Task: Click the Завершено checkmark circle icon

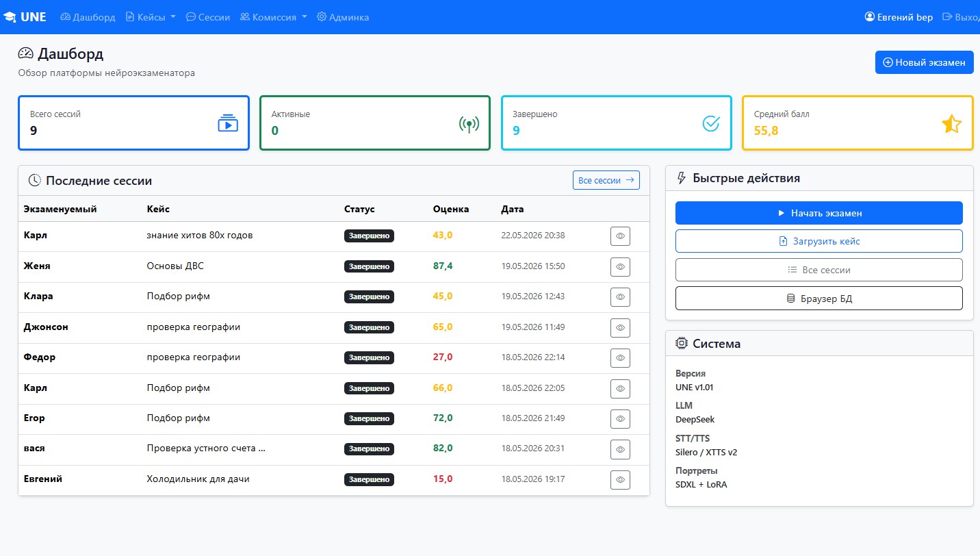Action: point(711,123)
